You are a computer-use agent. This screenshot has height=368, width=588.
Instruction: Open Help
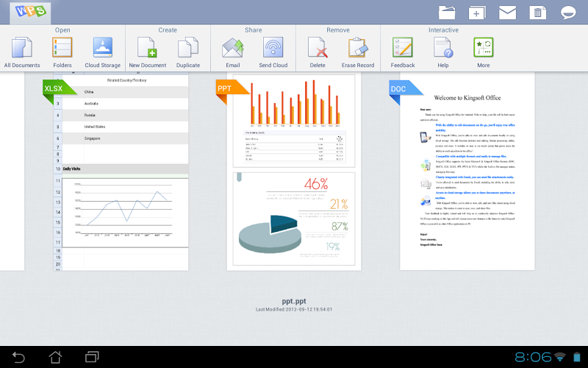443,52
